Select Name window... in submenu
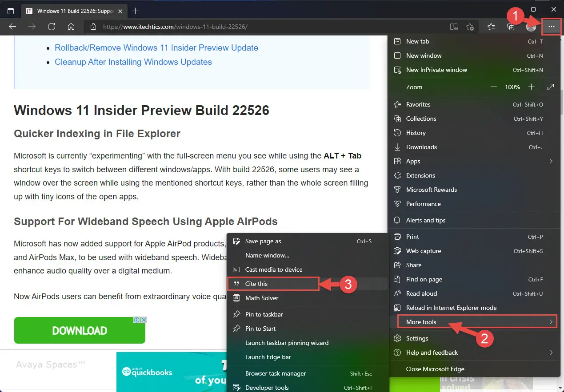This screenshot has width=564, height=392. [x=308, y=255]
